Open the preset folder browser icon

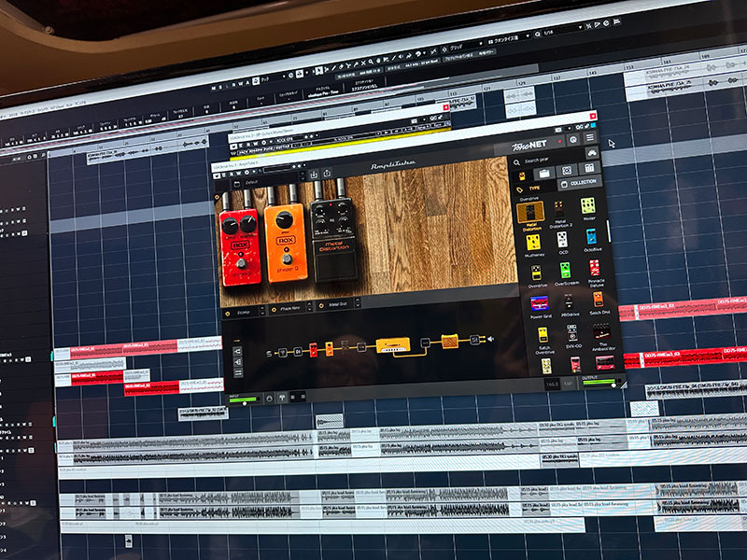(237, 184)
